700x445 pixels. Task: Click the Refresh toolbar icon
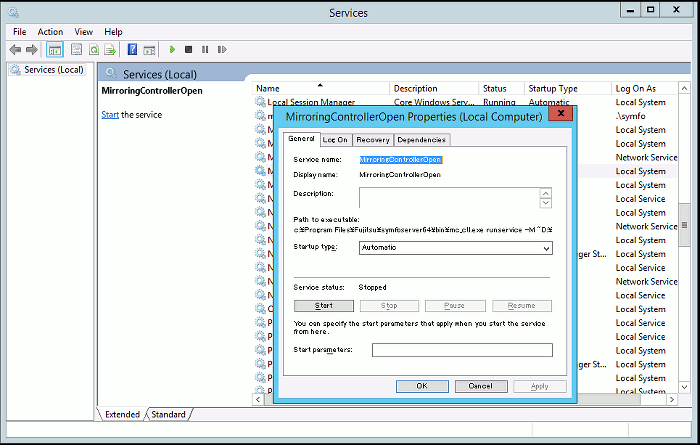94,50
